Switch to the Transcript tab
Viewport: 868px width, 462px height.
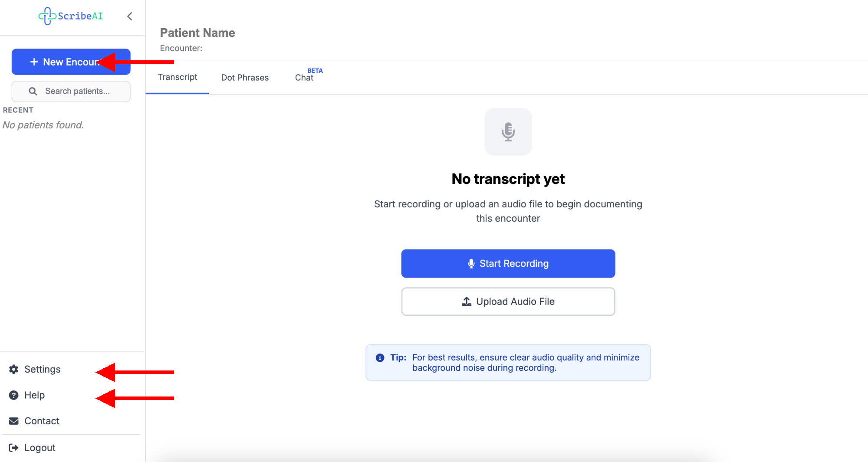coord(177,77)
